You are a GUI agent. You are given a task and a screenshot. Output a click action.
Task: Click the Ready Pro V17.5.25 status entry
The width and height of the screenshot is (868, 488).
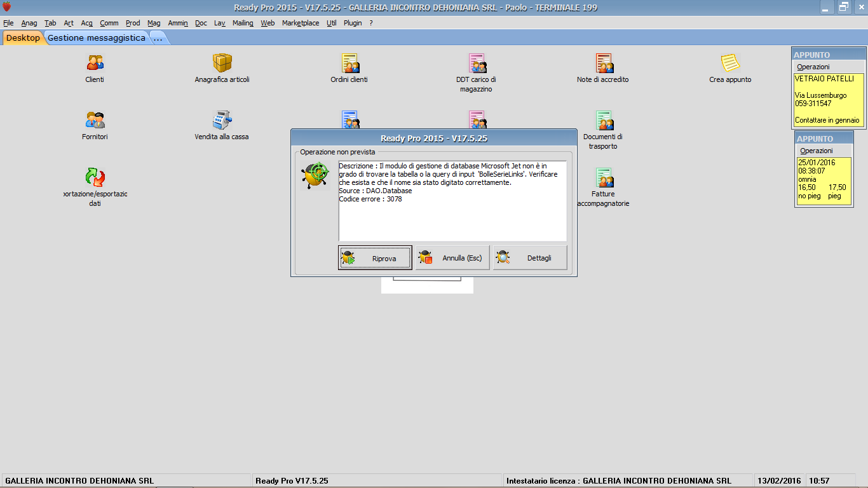(x=377, y=481)
